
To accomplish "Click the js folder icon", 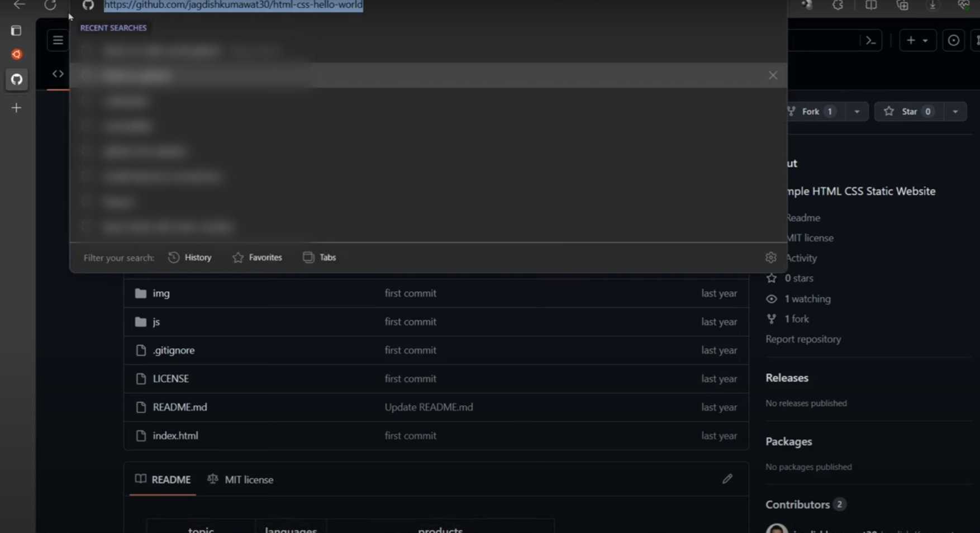I will [141, 322].
